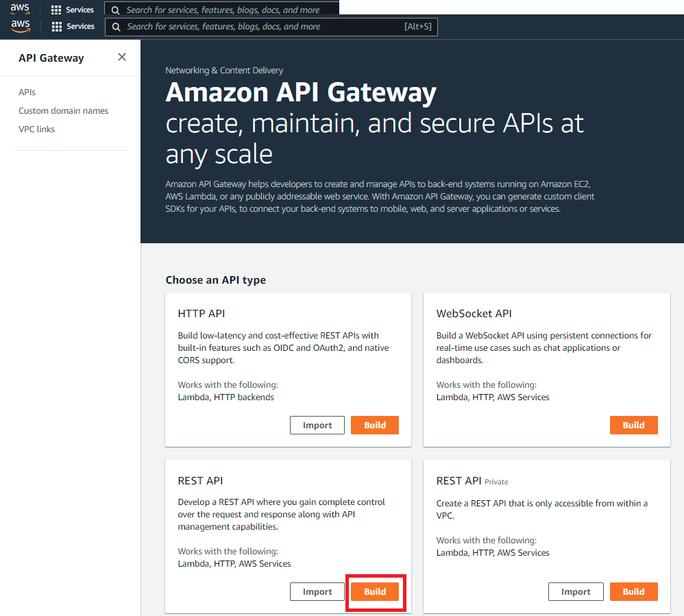Click the AWS logo in the full-width navigation bar

coord(21,27)
